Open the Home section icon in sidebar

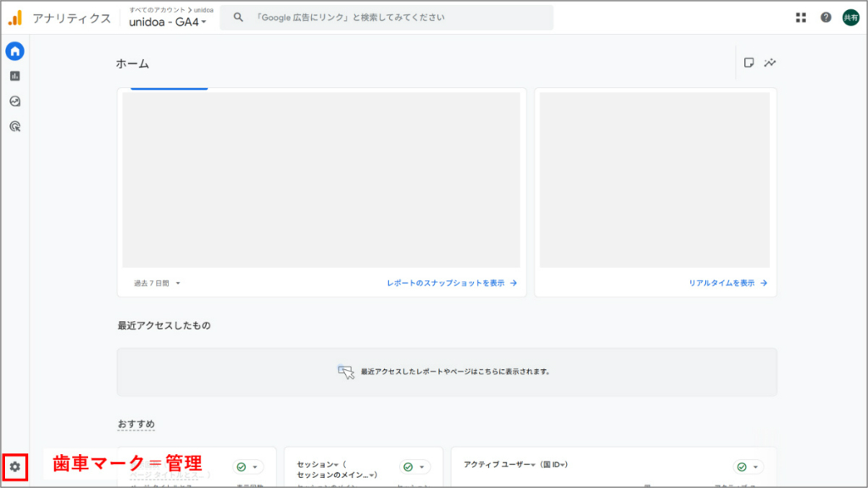[14, 52]
